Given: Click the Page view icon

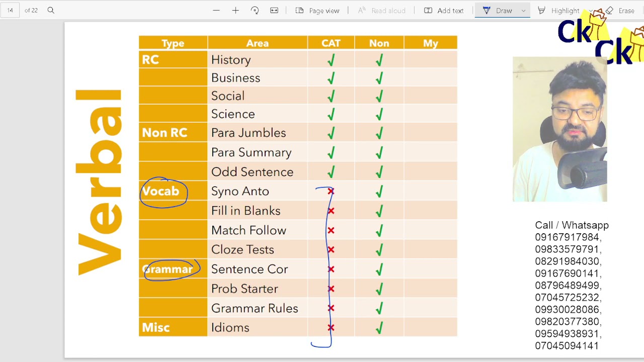Looking at the screenshot, I should pos(299,10).
